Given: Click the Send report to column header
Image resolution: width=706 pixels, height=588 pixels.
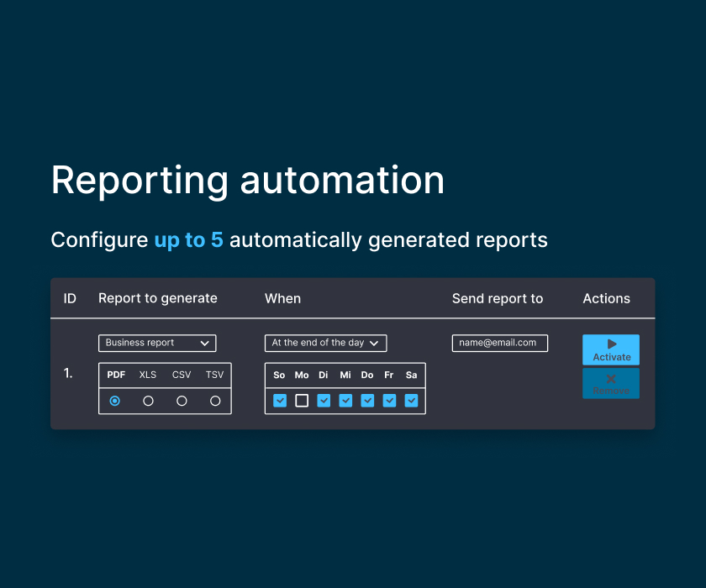Looking at the screenshot, I should pyautogui.click(x=498, y=298).
